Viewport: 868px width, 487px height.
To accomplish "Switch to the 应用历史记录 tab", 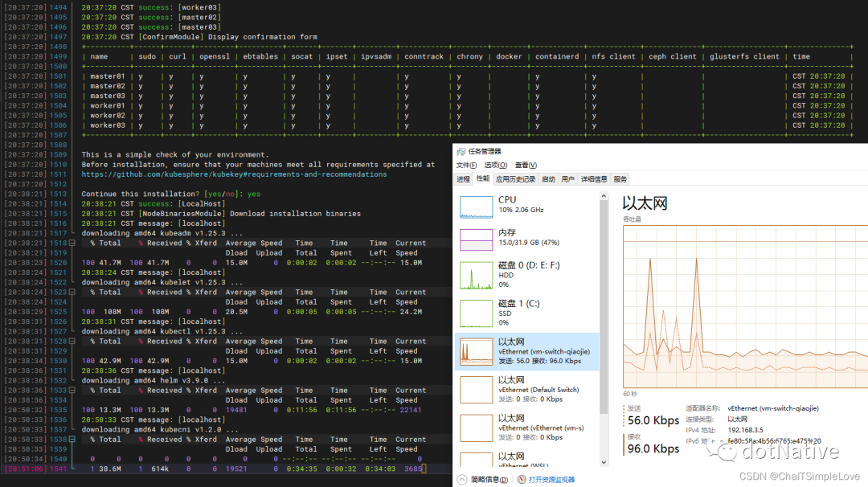I will point(515,178).
